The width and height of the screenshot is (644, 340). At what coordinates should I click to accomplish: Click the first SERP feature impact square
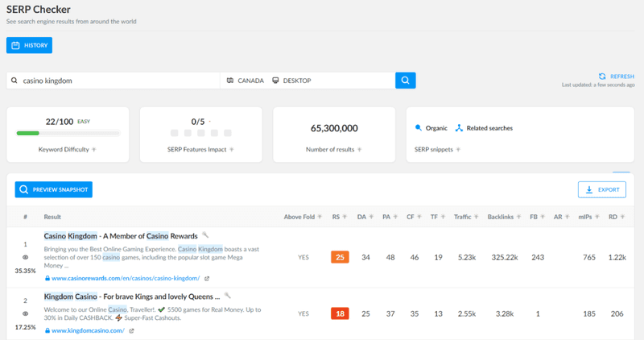(175, 133)
